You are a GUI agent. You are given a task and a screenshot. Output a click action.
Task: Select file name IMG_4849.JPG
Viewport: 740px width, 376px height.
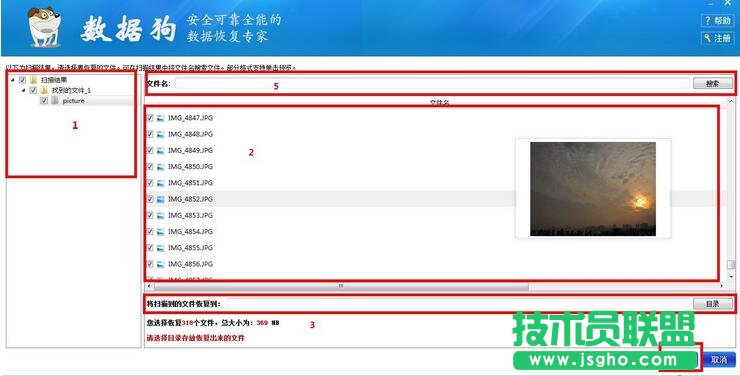click(190, 150)
